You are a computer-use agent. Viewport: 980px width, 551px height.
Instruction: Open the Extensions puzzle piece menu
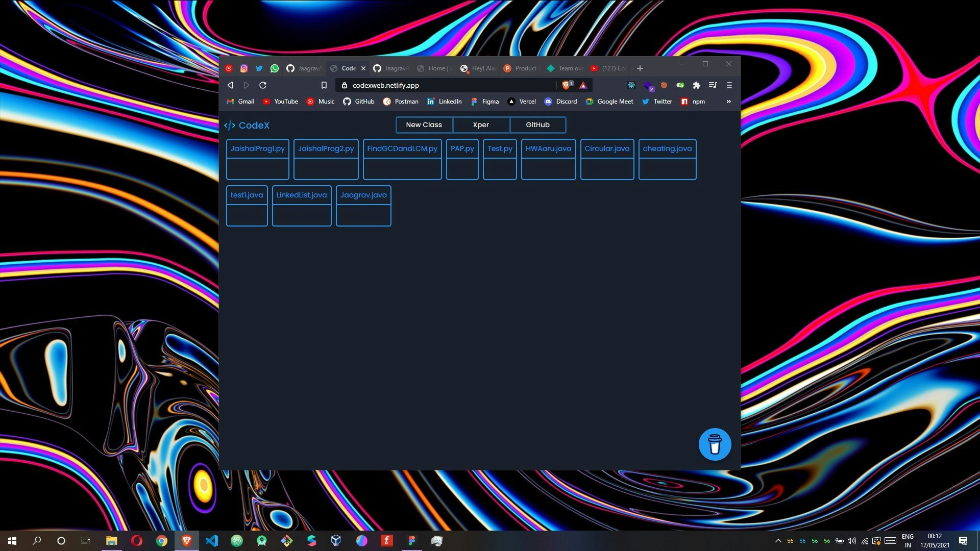point(696,85)
